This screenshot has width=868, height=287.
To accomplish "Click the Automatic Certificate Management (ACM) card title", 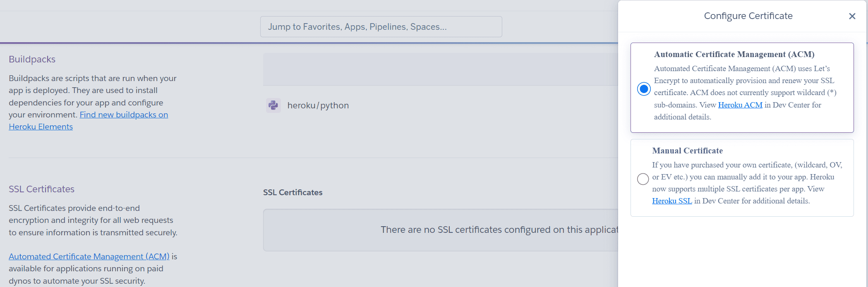I will (x=734, y=54).
